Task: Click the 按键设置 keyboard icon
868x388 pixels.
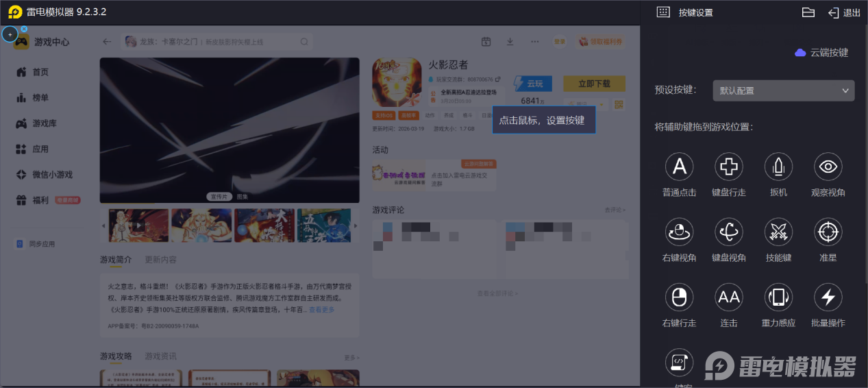Action: pyautogui.click(x=662, y=12)
